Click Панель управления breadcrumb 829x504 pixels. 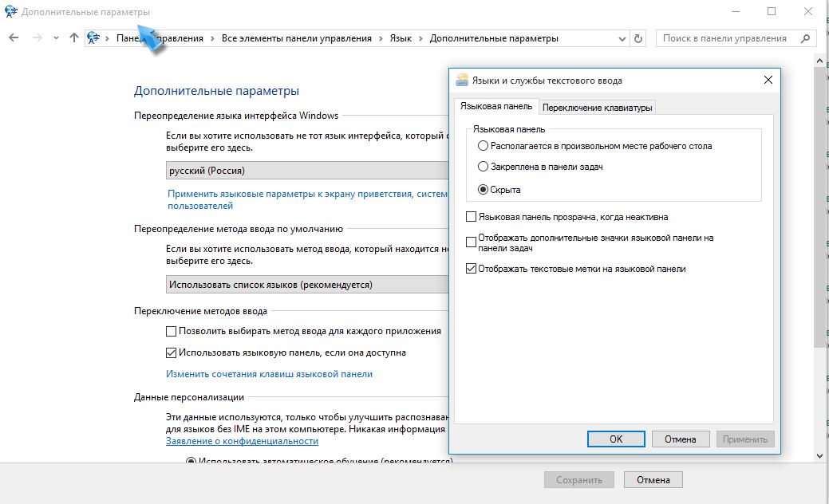[160, 38]
